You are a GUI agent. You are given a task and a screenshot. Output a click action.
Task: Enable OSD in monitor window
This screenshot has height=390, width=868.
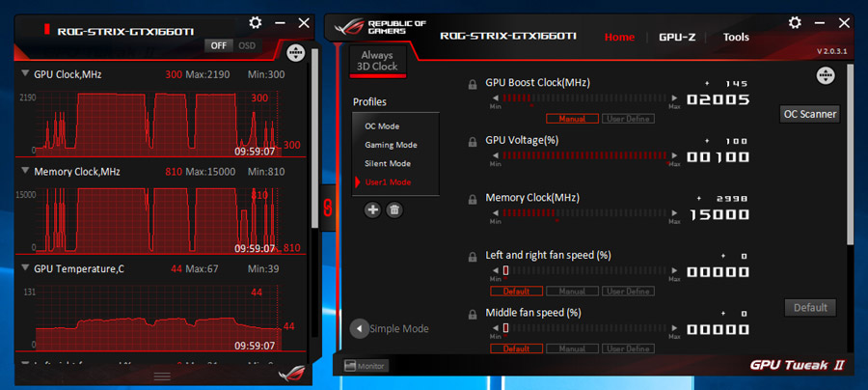[247, 45]
